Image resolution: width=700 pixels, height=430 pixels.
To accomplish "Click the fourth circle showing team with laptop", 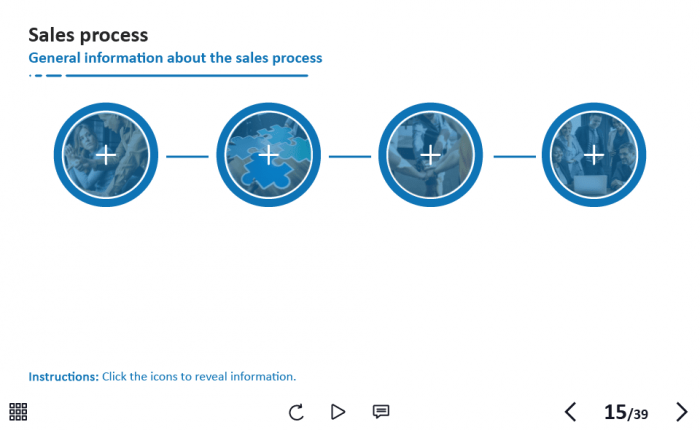I will coord(593,155).
